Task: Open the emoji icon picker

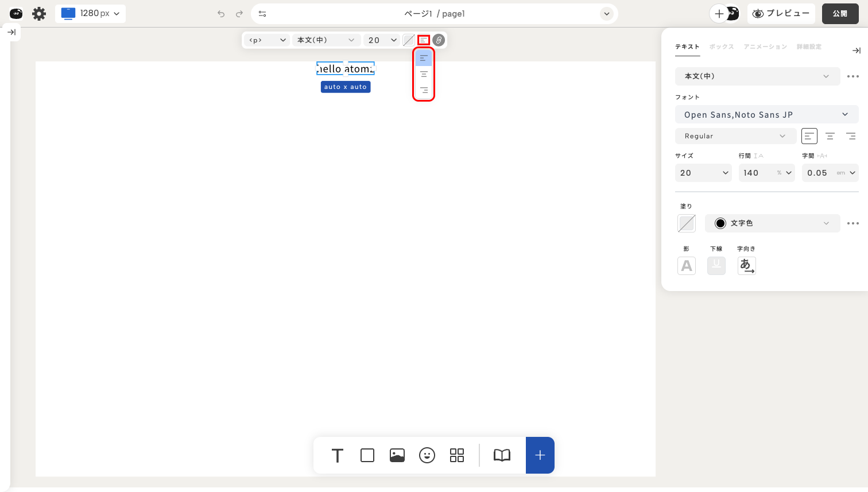Action: click(x=427, y=455)
